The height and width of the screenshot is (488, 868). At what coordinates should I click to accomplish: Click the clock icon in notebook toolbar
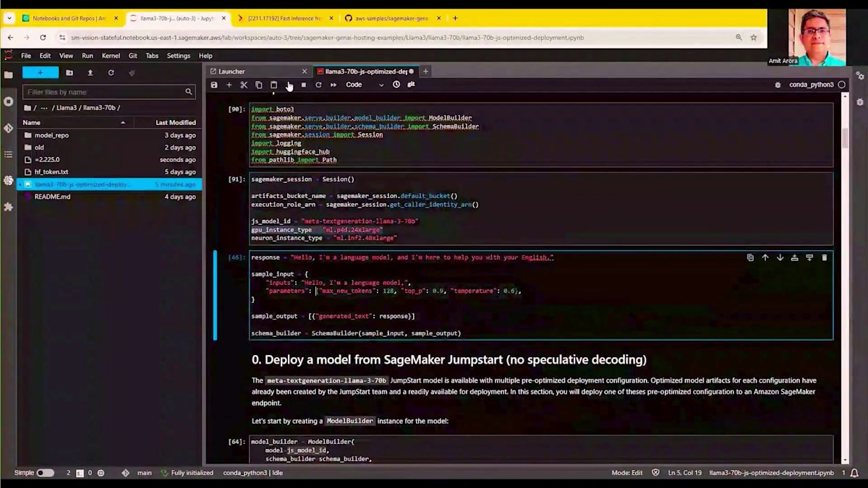(x=396, y=85)
